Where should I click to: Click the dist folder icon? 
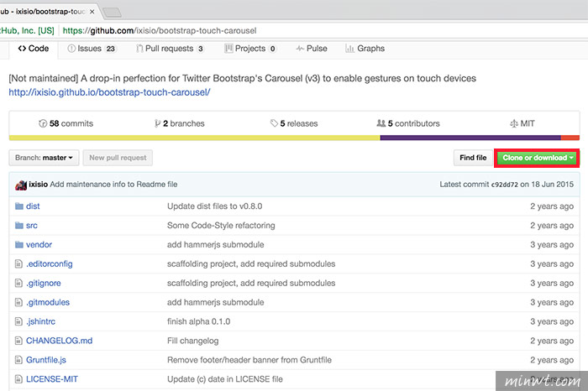[x=19, y=206]
